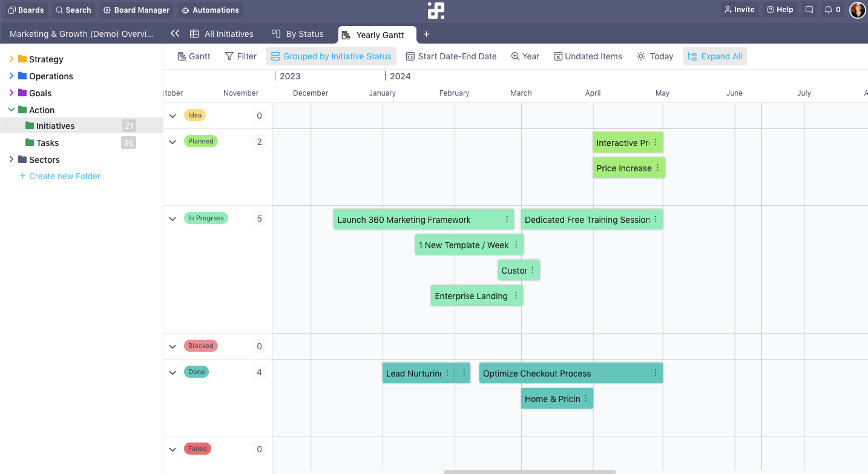Click three-dot menu on Launch 360 Marketing Framework
Viewport: 868px width, 474px height.
pyautogui.click(x=507, y=219)
